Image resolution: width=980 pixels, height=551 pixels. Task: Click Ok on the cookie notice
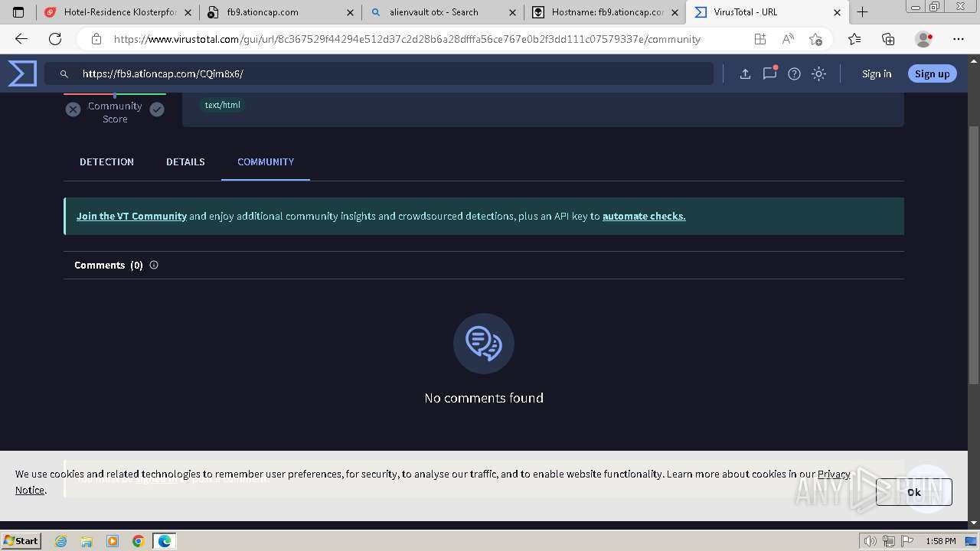point(914,492)
